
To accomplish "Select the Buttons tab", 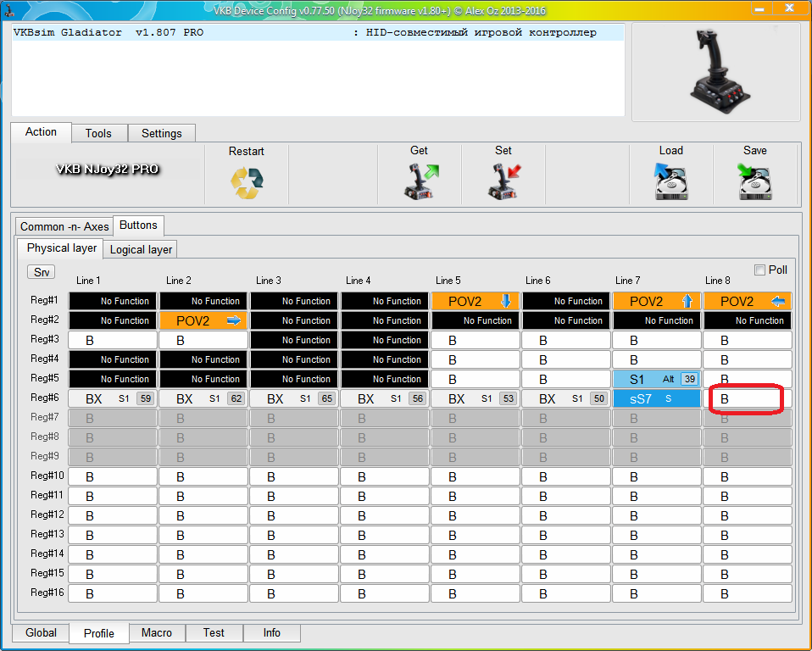I will [x=138, y=225].
